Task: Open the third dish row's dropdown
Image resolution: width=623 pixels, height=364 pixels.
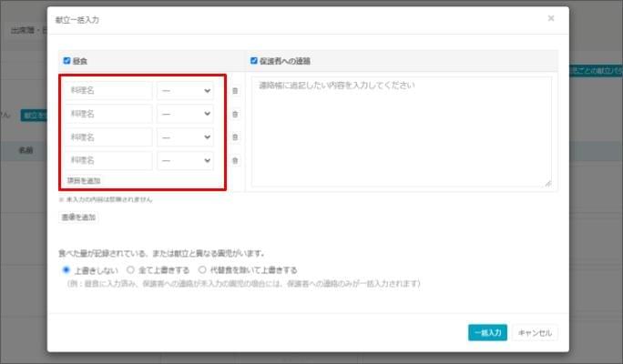Action: (185, 137)
